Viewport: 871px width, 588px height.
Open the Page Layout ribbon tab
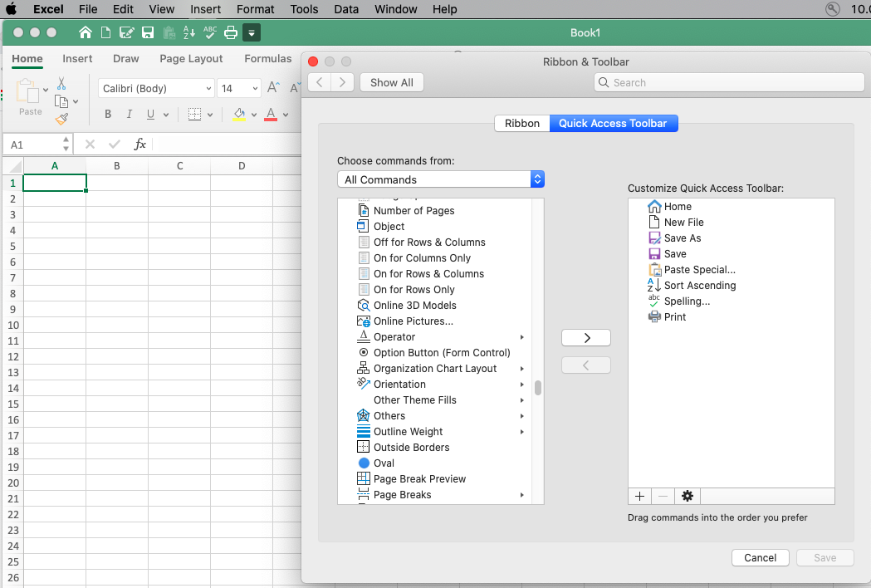tap(191, 58)
